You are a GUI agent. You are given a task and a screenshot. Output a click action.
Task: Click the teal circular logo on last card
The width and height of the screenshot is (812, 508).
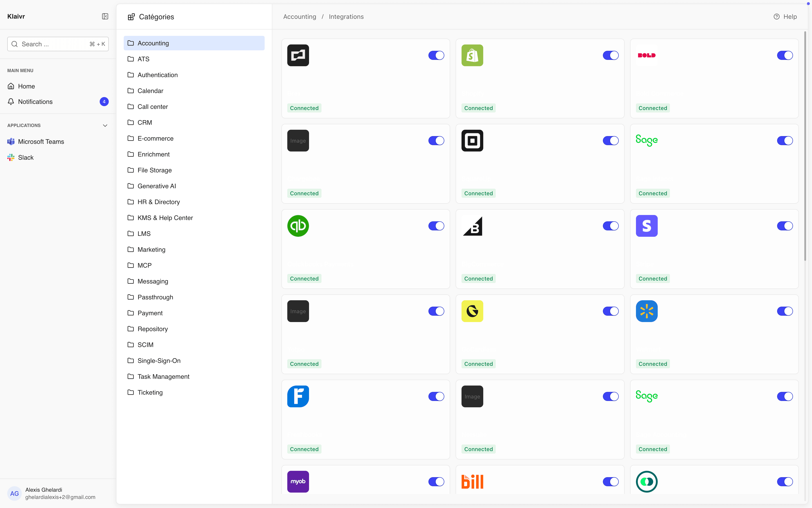pyautogui.click(x=647, y=482)
